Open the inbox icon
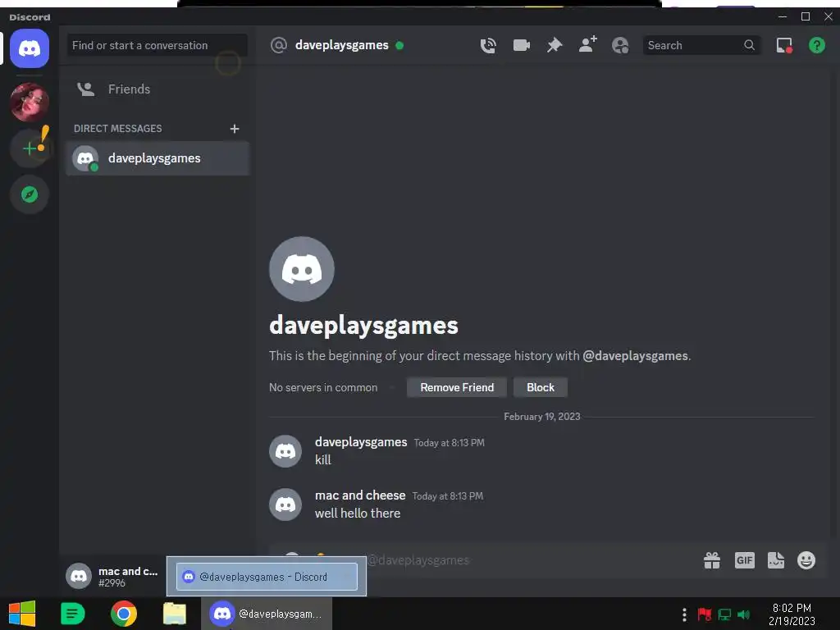The height and width of the screenshot is (630, 840). (784, 46)
